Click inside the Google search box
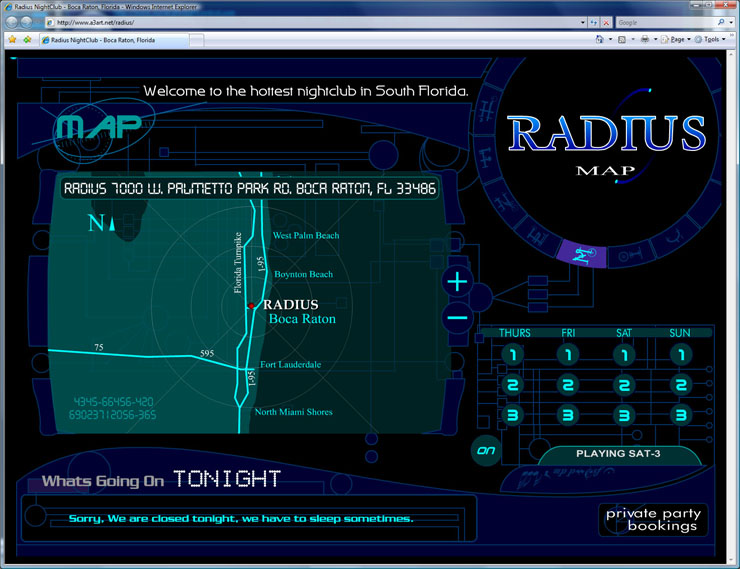Viewport: 740px width, 569px height. (660, 22)
